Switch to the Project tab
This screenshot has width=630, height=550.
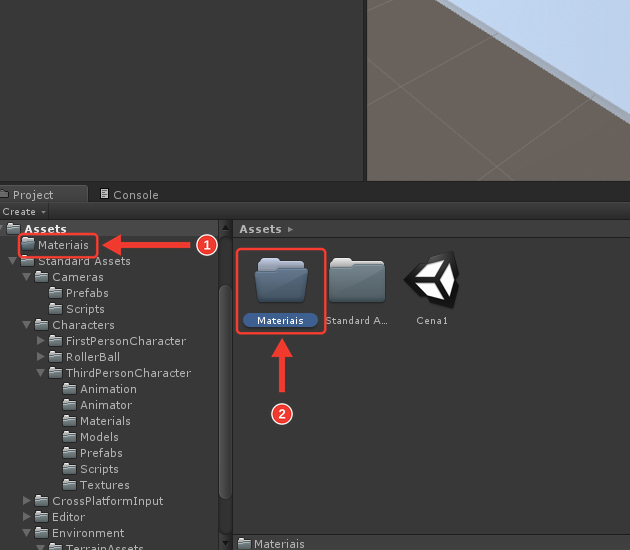(x=43, y=194)
